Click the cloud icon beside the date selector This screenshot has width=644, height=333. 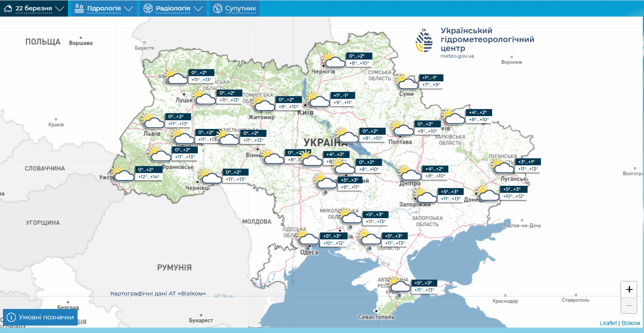(7, 8)
